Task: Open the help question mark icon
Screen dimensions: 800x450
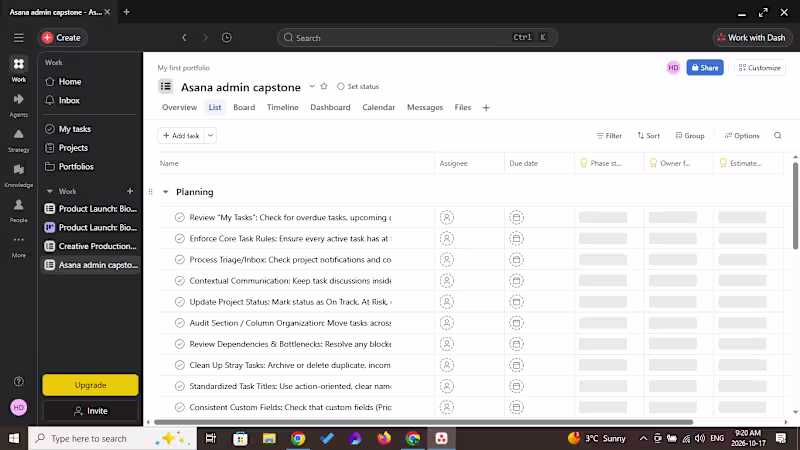Action: point(18,382)
